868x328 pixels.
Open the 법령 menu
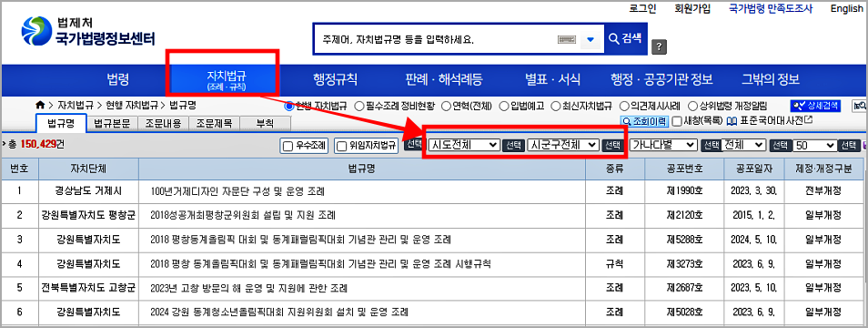pyautogui.click(x=117, y=80)
